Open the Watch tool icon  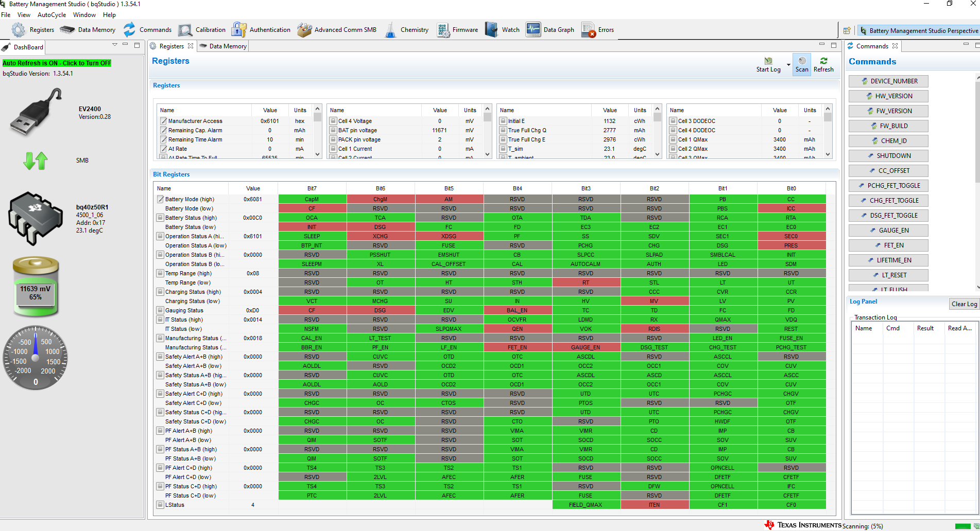point(492,30)
